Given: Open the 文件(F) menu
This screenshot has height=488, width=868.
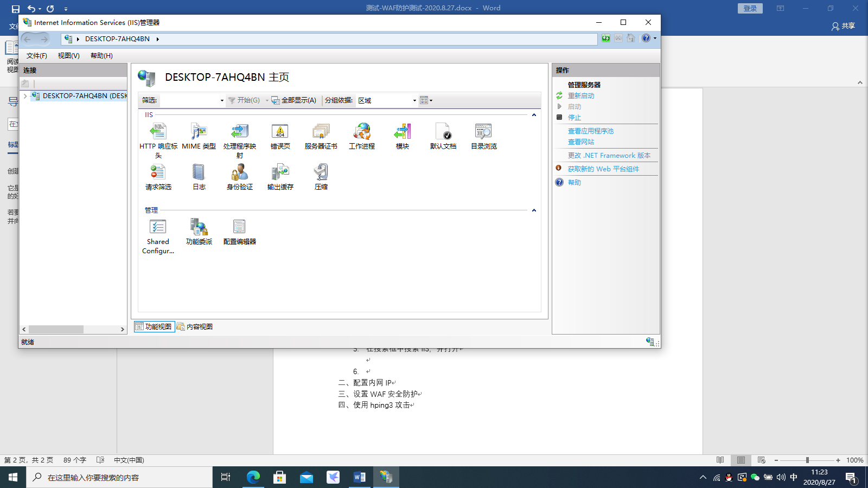Looking at the screenshot, I should 37,56.
